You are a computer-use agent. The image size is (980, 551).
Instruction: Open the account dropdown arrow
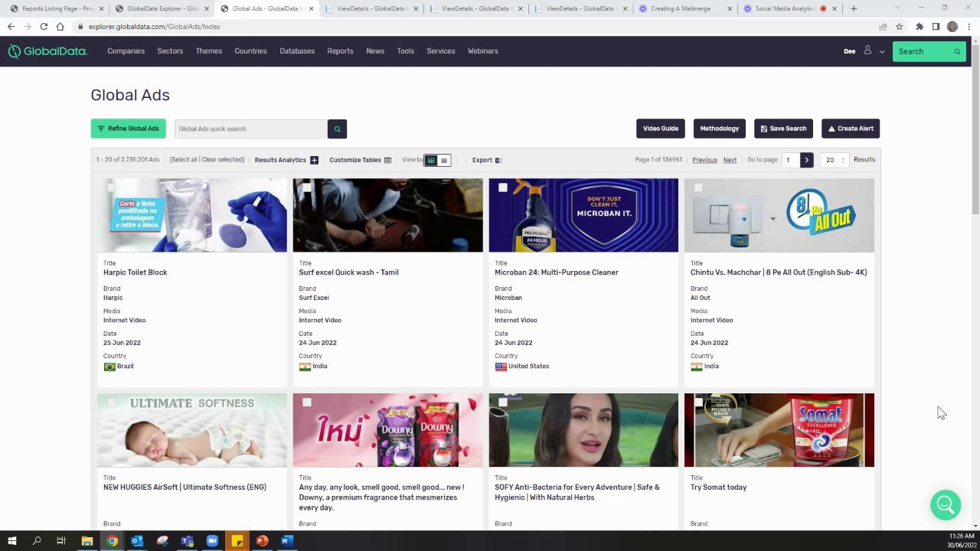tap(882, 51)
